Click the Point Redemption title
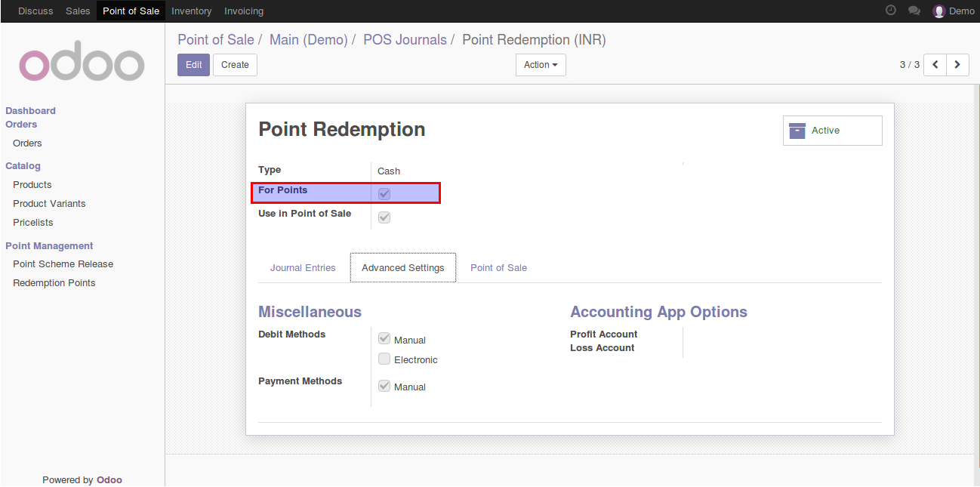Image resolution: width=980 pixels, height=487 pixels. click(x=342, y=130)
